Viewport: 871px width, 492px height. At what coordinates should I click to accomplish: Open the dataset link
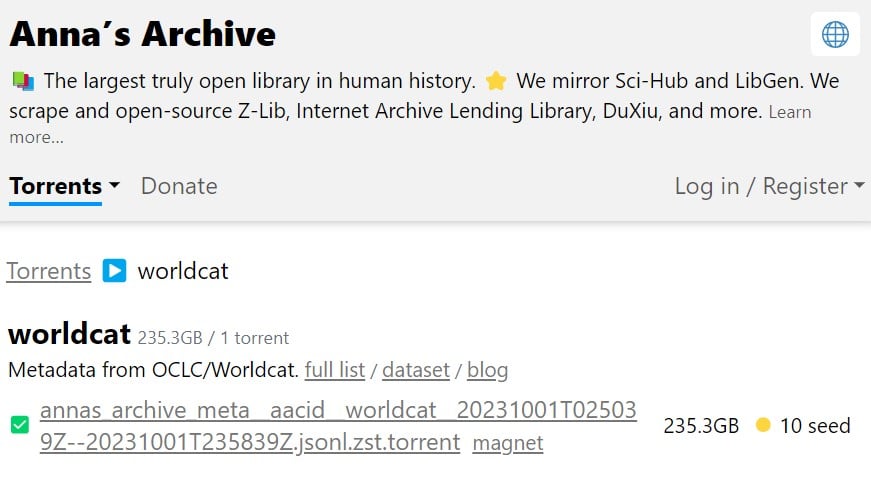point(416,370)
